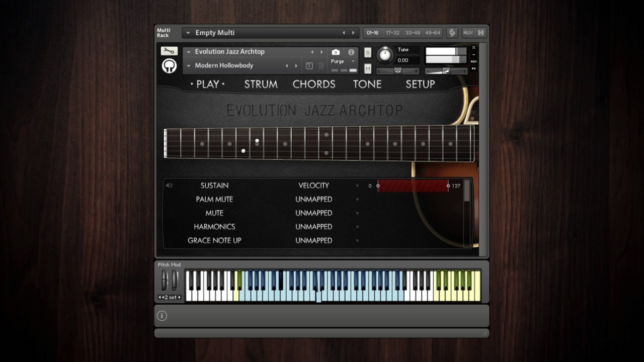The height and width of the screenshot is (362, 644).
Task: Open the SETUP tab
Action: tap(420, 84)
